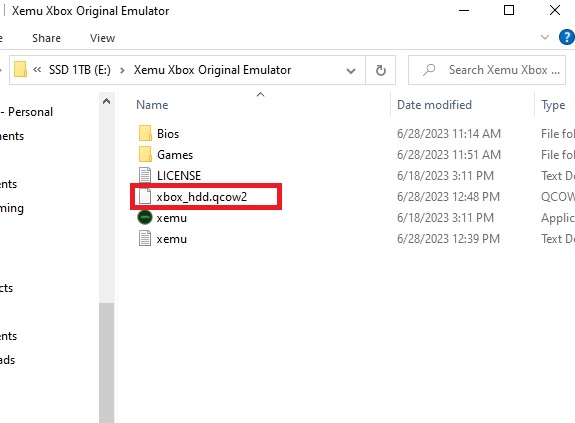Screen dimensions: 575x423
Task: Click the Search Xemu Xbox field
Action: 487,70
